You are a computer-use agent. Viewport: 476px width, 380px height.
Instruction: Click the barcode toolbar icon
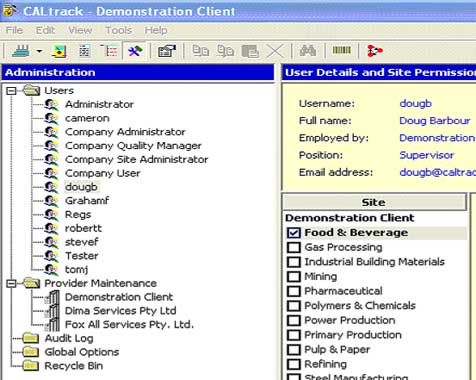pyautogui.click(x=341, y=50)
